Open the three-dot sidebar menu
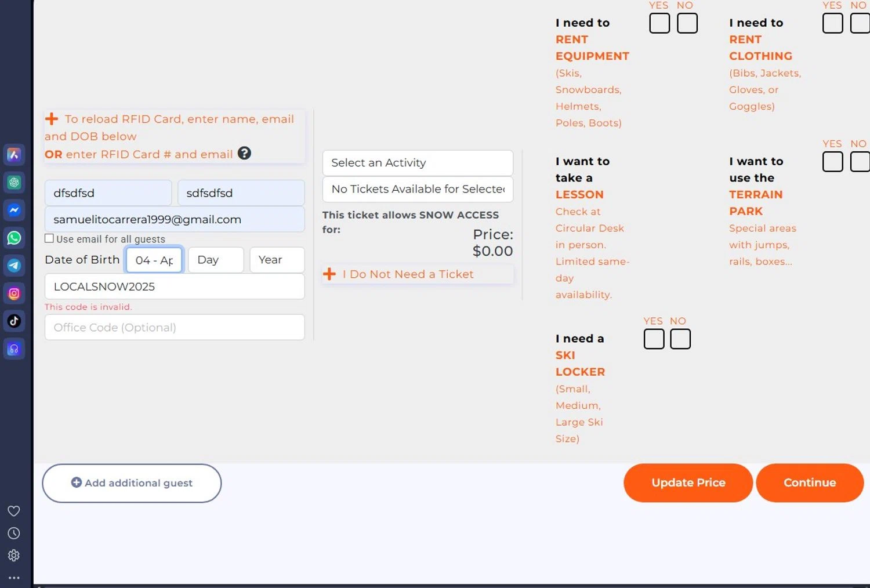The height and width of the screenshot is (588, 870). coord(14,578)
